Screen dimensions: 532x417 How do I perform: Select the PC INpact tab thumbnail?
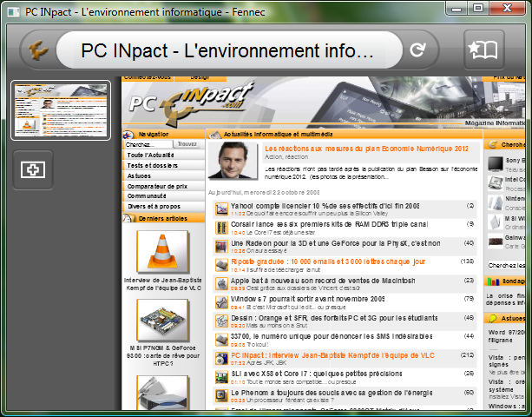(x=61, y=110)
